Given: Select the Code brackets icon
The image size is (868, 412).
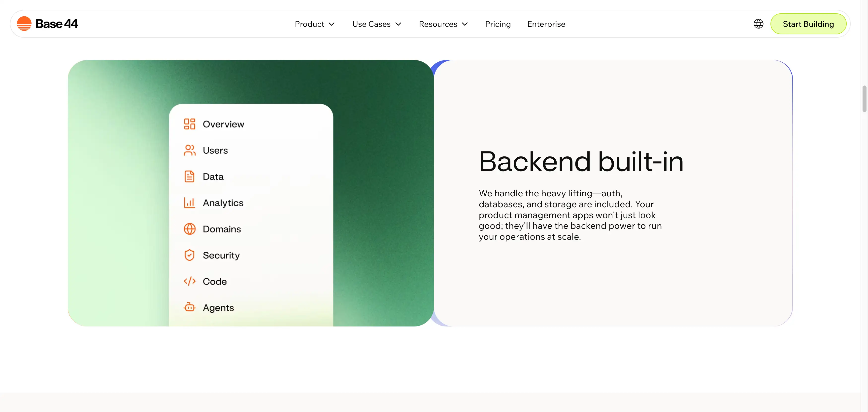Looking at the screenshot, I should [189, 281].
